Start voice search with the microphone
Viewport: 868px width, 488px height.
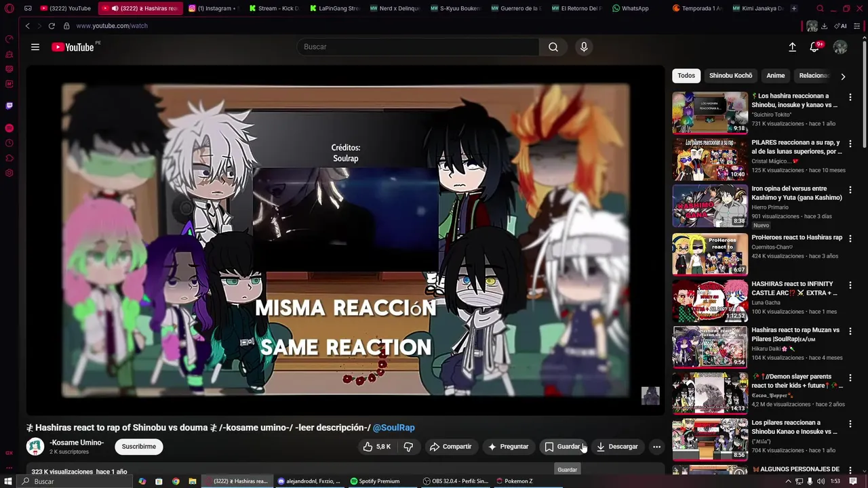pos(584,47)
